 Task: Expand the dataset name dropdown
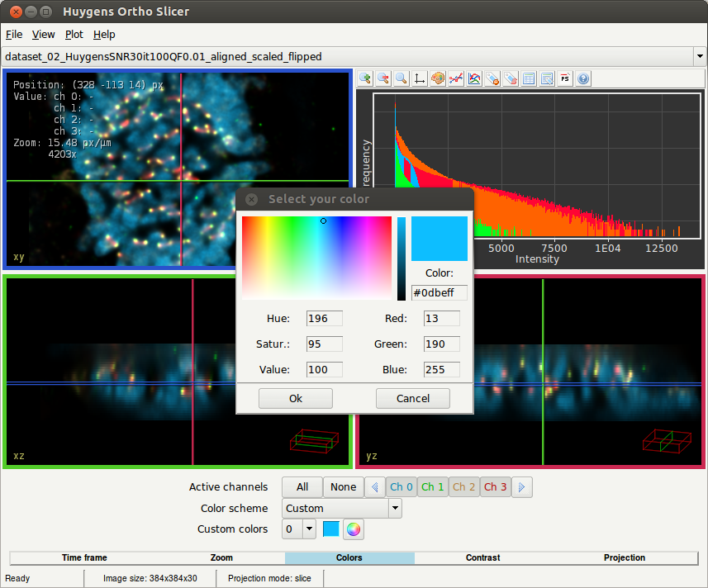tap(700, 56)
